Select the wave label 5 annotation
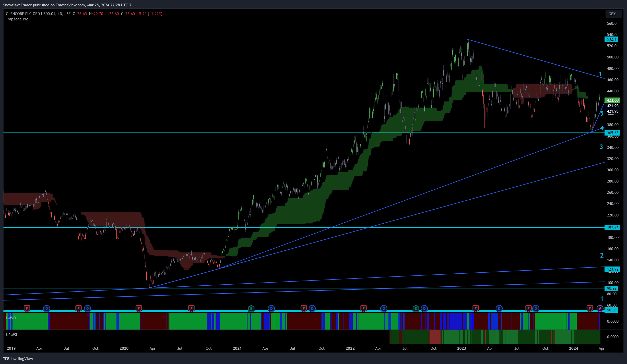This screenshot has height=364, width=627. [602, 114]
